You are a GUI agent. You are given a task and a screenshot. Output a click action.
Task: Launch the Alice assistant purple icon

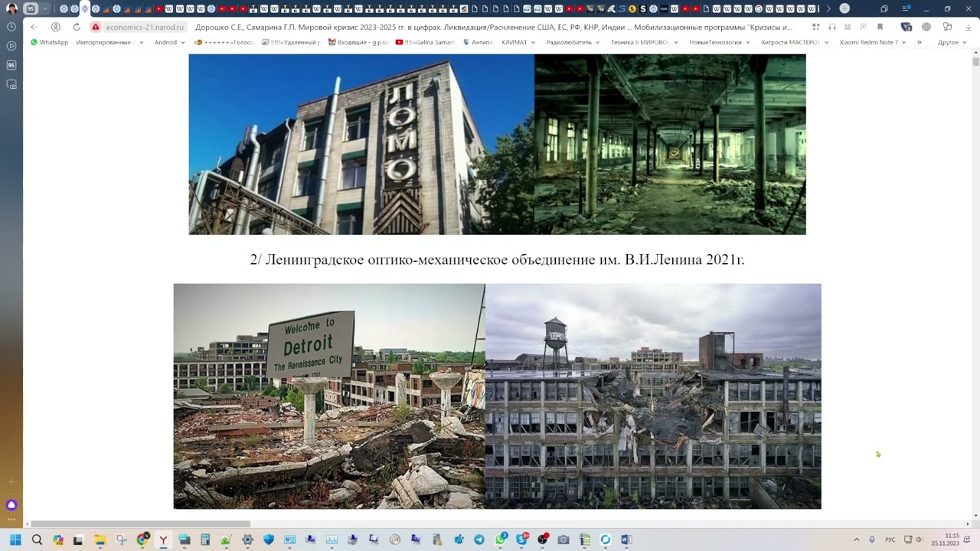click(x=11, y=505)
